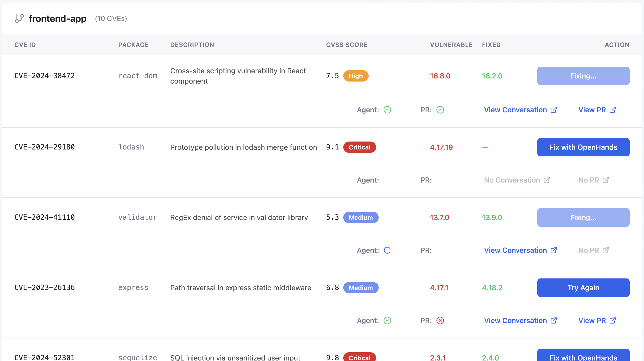Click agent success icon for CVE-2024-38472
The width and height of the screenshot is (644, 361).
coord(388,110)
